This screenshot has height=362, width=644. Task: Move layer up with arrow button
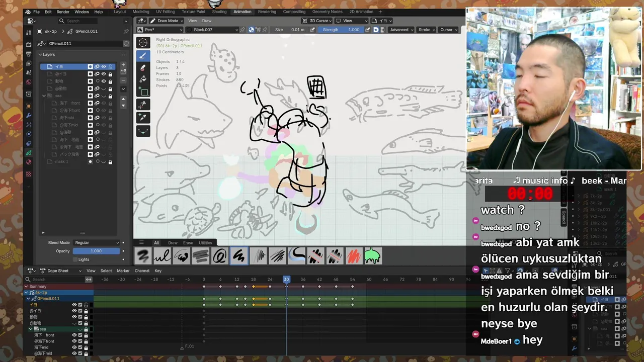click(123, 99)
